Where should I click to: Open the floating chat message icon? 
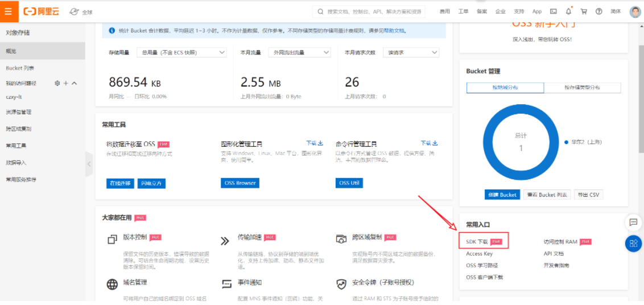633,222
